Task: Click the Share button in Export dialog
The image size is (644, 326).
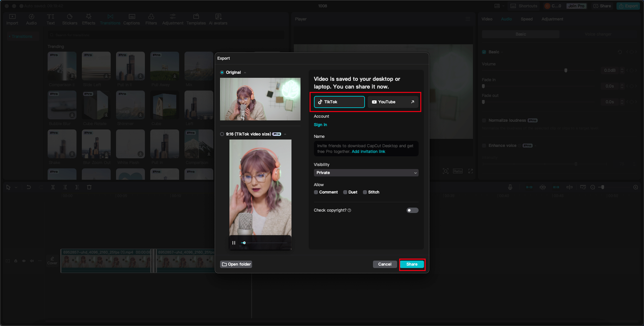Action: point(412,264)
